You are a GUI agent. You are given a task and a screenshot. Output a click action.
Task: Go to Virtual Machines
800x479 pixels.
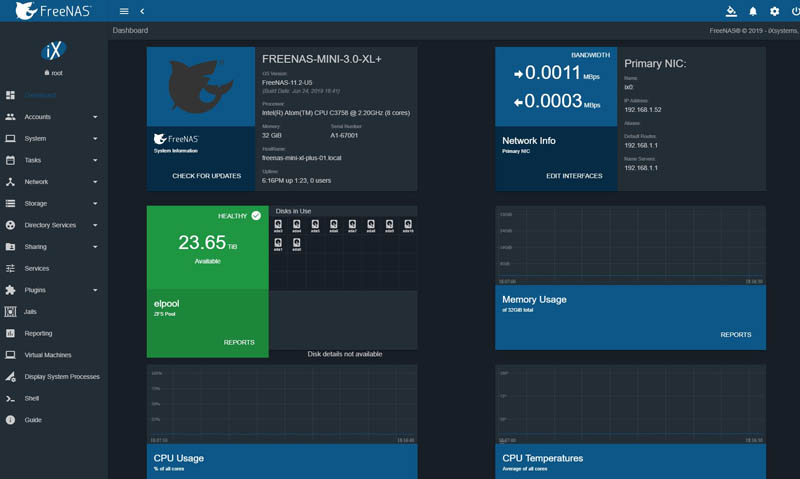[48, 355]
